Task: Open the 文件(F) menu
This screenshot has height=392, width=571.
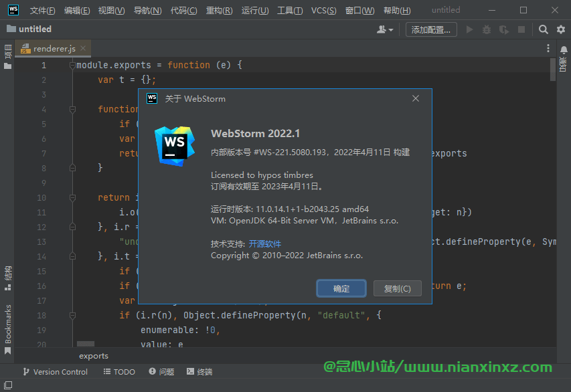Action: (42, 11)
